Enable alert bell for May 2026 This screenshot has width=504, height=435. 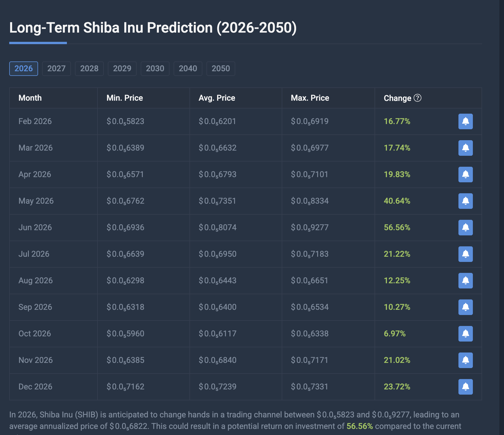click(x=465, y=201)
